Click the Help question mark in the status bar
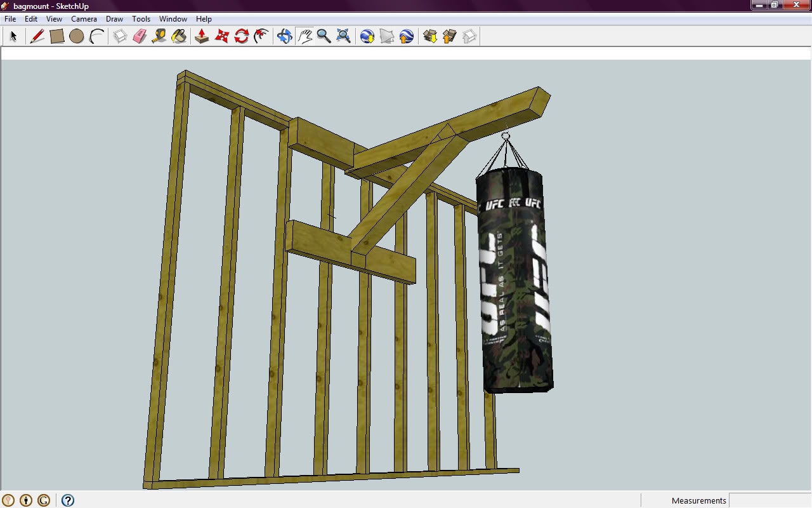 [67, 500]
